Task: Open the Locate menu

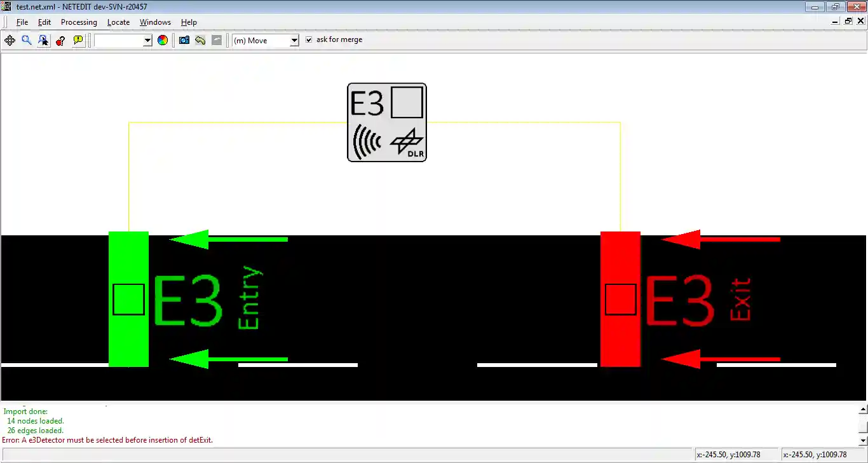Action: [x=118, y=22]
